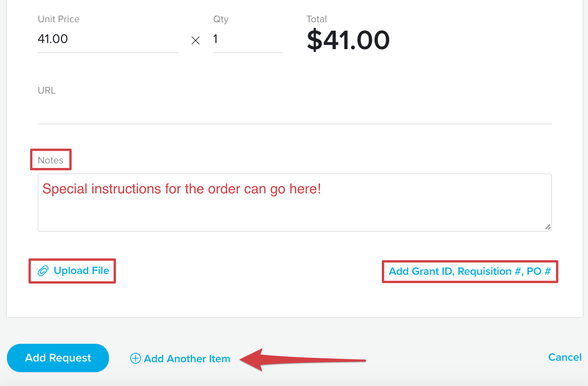Open Add Grant ID, Requisition #, PO # link
Image resolution: width=588 pixels, height=386 pixels.
(470, 272)
